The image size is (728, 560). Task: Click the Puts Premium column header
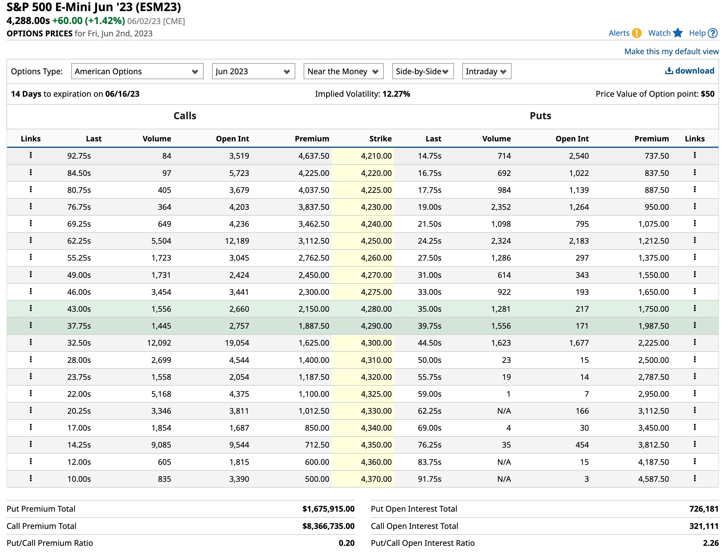click(651, 139)
